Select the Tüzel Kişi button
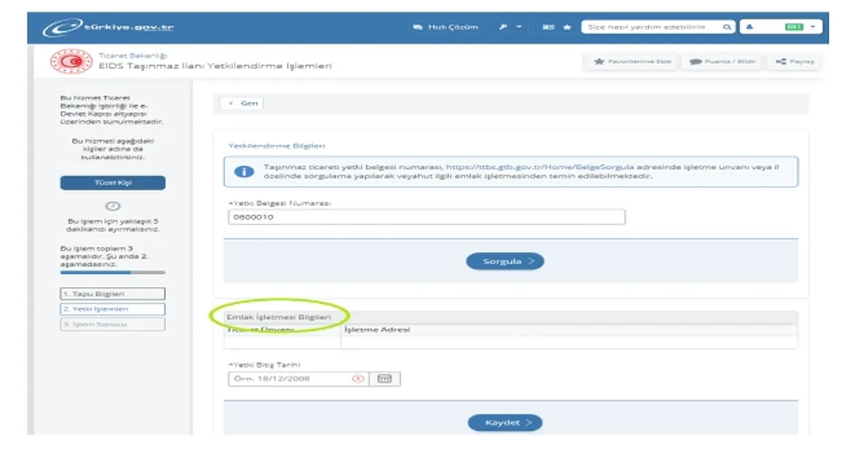This screenshot has height=462, width=868. point(113,183)
